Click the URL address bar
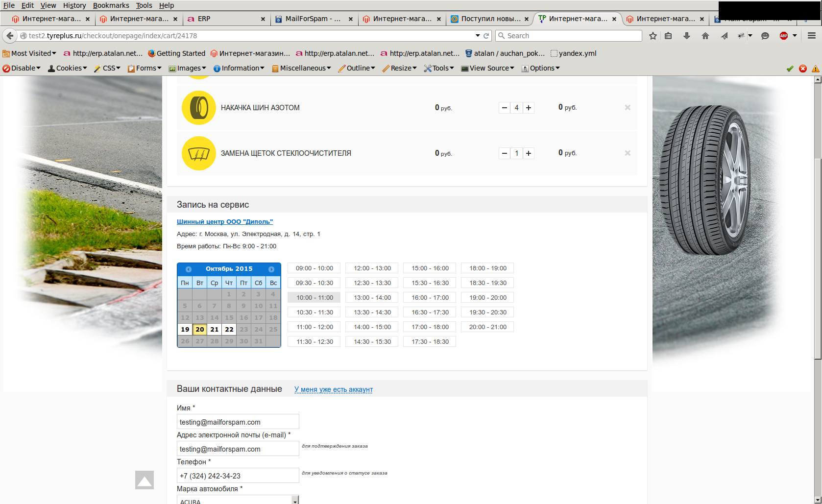This screenshot has width=822, height=504. point(250,36)
